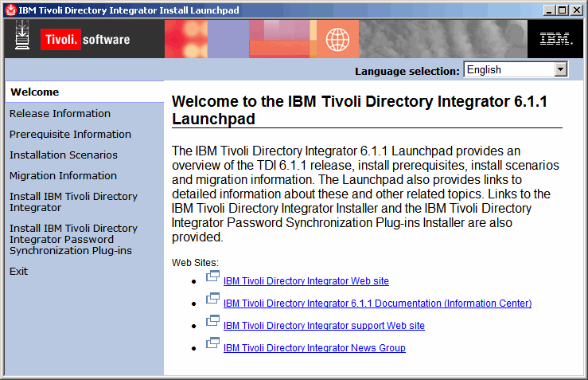Click the window icon beside support Web site
588x380 pixels.
click(212, 322)
